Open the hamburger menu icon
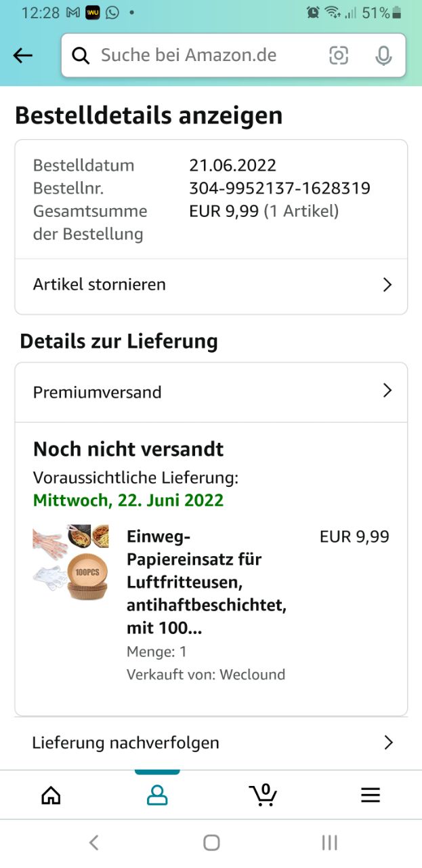The height and width of the screenshot is (868, 422). click(370, 795)
